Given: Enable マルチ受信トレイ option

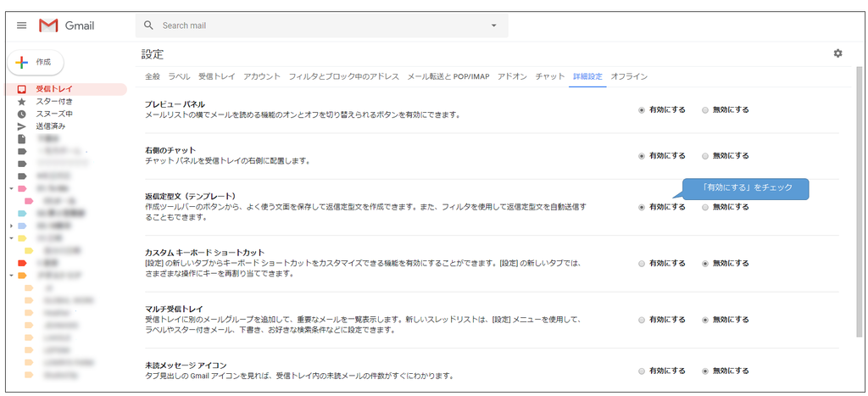Looking at the screenshot, I should 642,321.
